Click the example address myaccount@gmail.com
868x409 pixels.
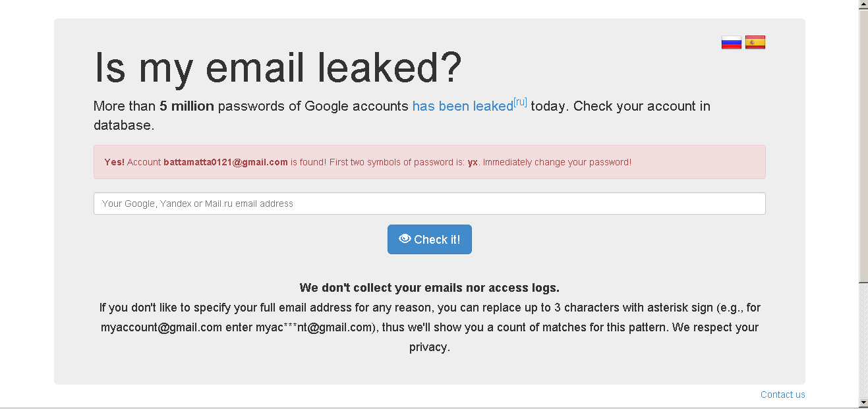[161, 327]
